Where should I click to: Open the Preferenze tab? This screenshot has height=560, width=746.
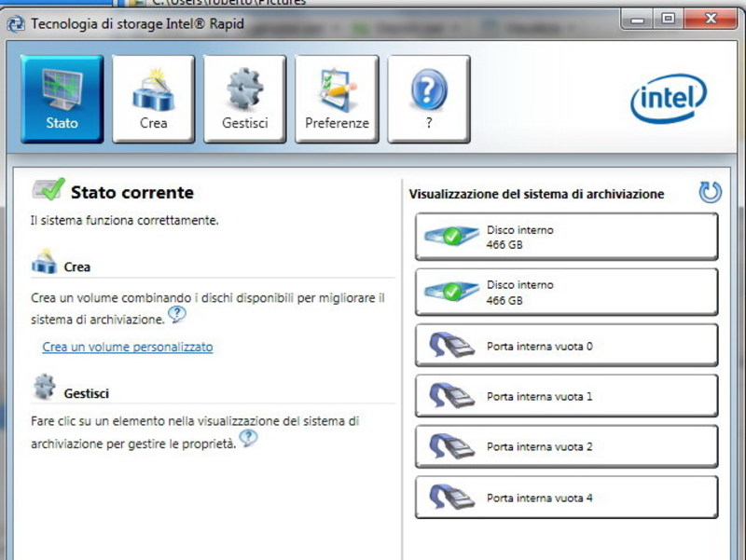click(337, 99)
